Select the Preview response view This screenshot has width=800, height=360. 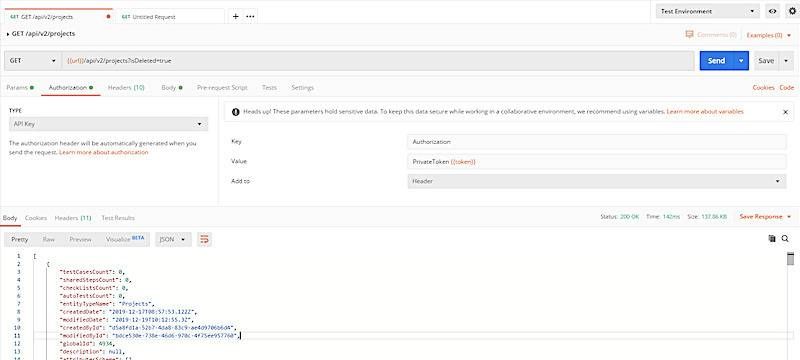coord(81,239)
